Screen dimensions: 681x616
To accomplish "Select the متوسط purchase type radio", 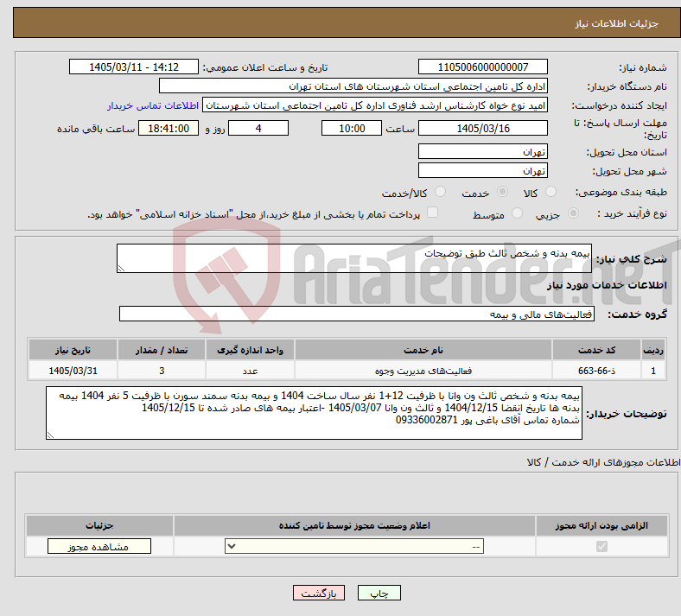I will click(x=517, y=213).
